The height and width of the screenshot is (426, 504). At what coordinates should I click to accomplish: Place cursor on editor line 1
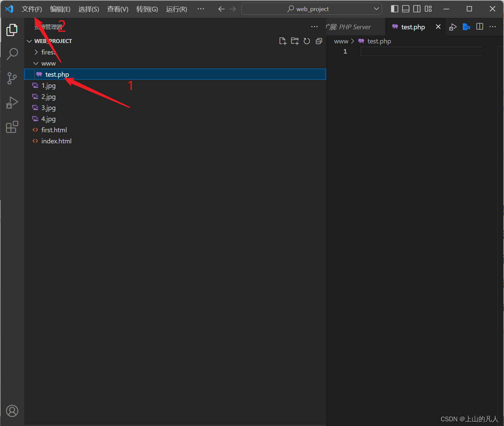(x=421, y=51)
